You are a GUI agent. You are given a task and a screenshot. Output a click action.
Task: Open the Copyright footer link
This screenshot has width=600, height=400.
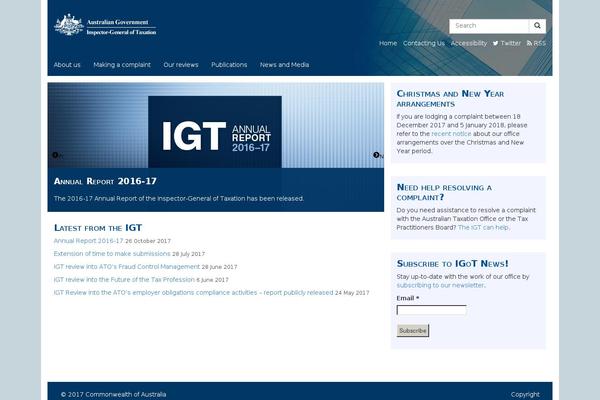[x=525, y=395]
